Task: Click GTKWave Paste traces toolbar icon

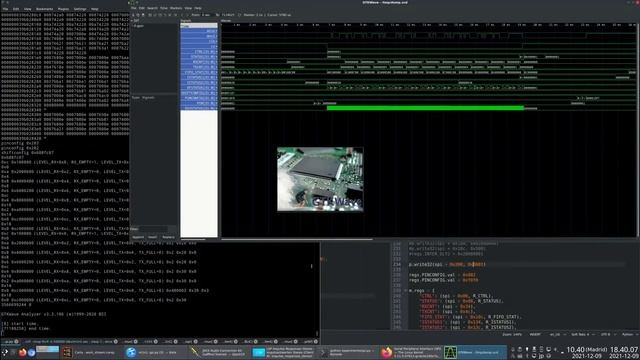Action: click(x=143, y=15)
